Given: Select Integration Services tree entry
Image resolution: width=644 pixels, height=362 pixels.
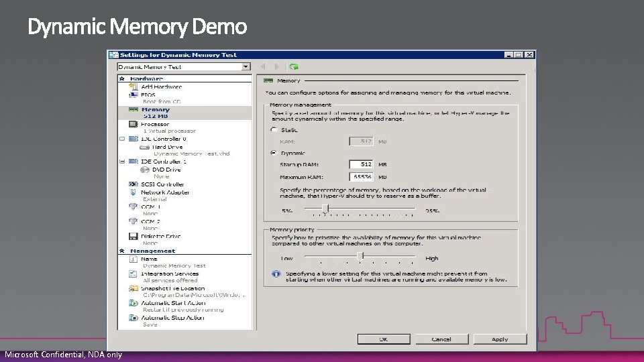Looking at the screenshot, I should pyautogui.click(x=170, y=274).
